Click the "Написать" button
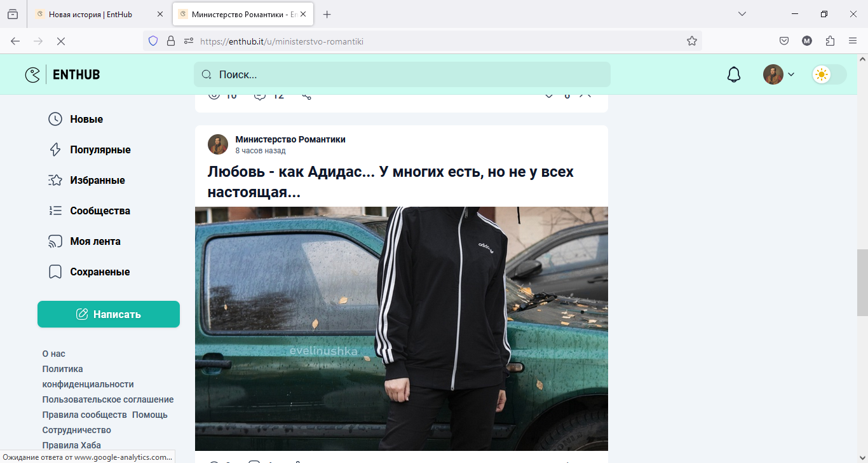The height and width of the screenshot is (463, 868). tap(109, 314)
